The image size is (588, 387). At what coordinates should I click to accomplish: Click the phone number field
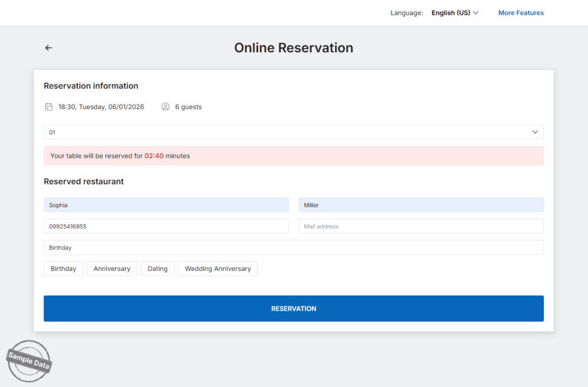coord(166,226)
